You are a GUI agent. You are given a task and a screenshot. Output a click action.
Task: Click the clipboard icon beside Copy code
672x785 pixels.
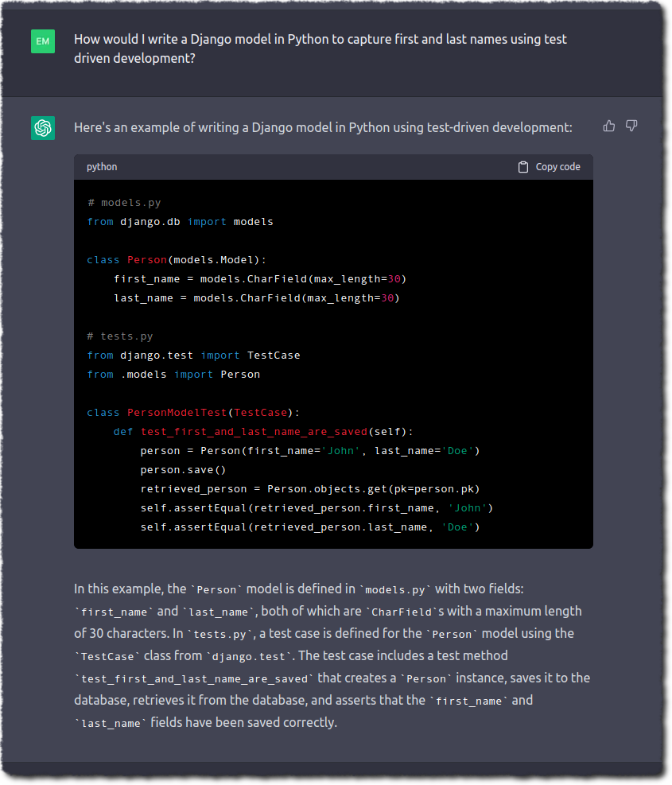pos(522,167)
